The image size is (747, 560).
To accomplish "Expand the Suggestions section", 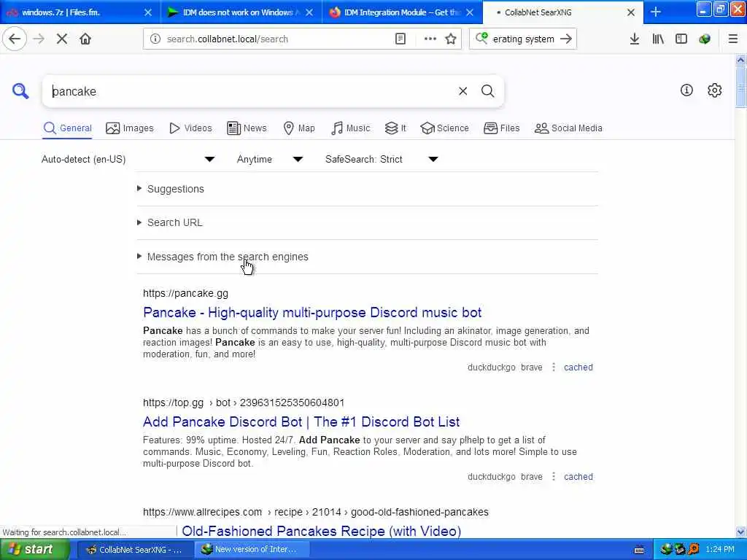I will (175, 189).
